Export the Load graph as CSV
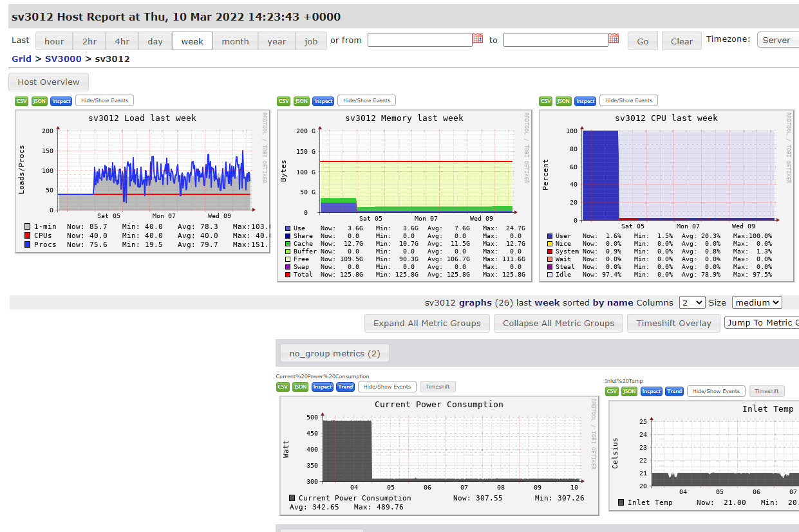Image resolution: width=799 pixels, height=532 pixels. pos(21,100)
